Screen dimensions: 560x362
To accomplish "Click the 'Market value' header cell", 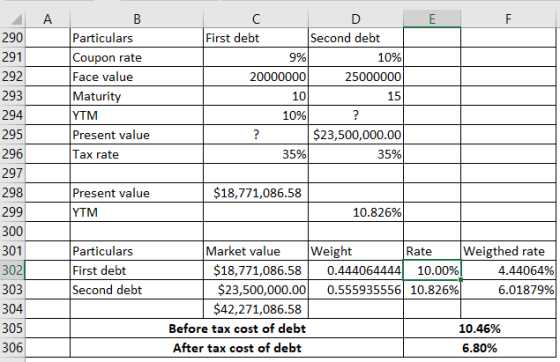I will coord(256,251).
